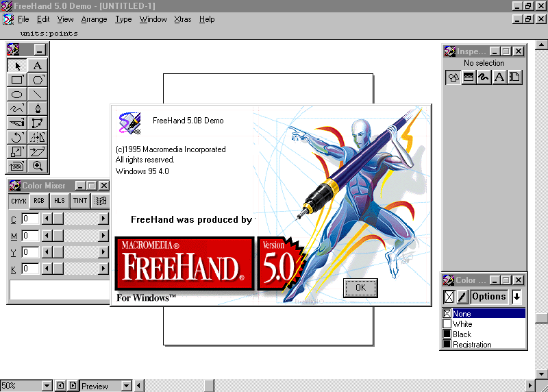
Task: Activate the Zoom magnifier tool
Action: [x=38, y=166]
